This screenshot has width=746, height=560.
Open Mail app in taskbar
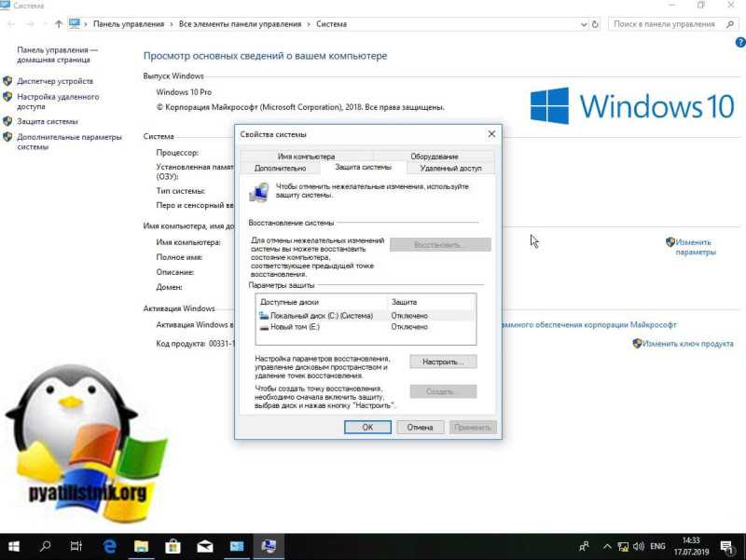205,546
